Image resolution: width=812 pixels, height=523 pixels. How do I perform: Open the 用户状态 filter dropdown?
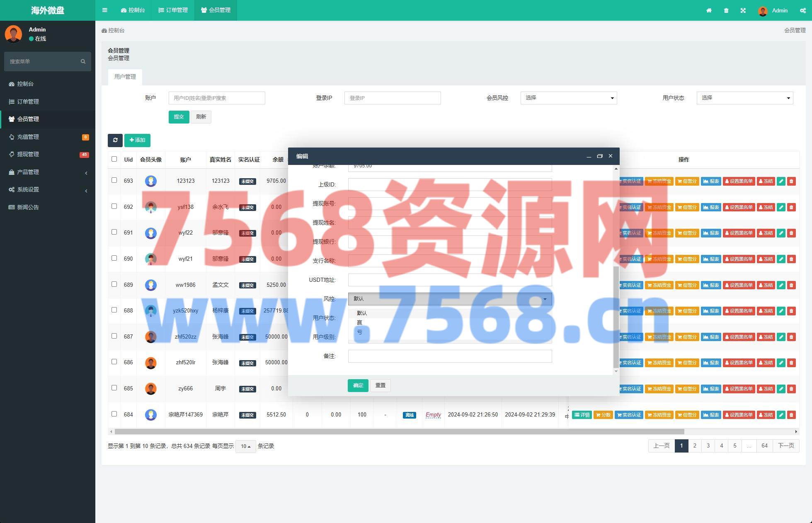[x=744, y=98]
